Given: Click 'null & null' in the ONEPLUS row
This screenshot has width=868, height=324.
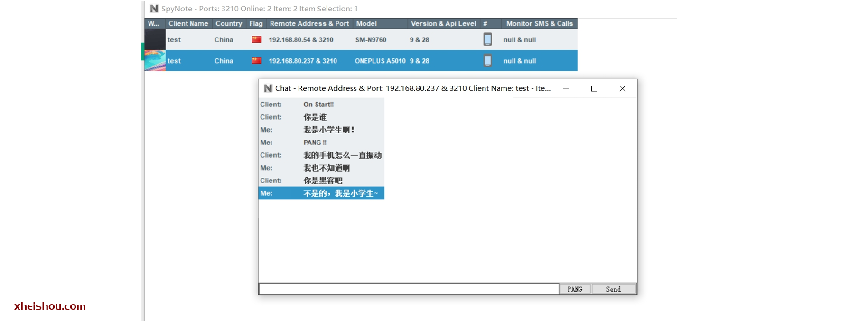Looking at the screenshot, I should 520,61.
